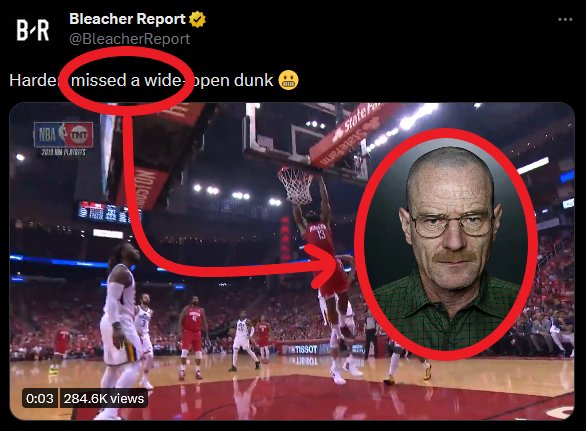Image resolution: width=586 pixels, height=431 pixels.
Task: Click the 0:03 video time label
Action: coord(40,398)
